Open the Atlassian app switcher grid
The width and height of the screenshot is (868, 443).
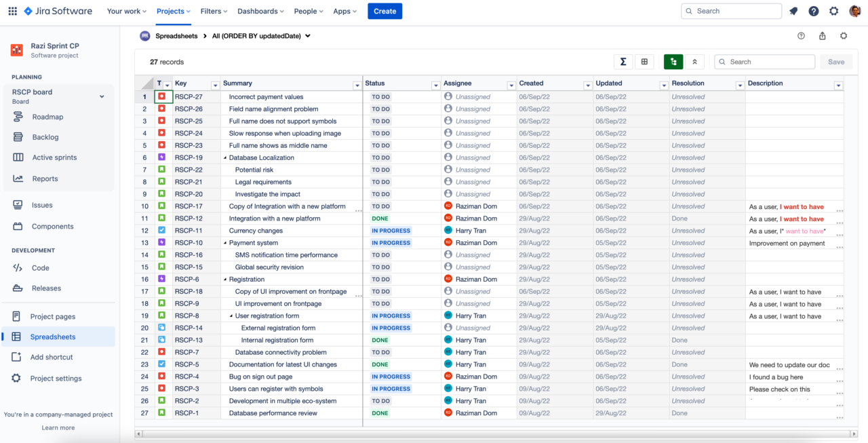click(x=12, y=10)
